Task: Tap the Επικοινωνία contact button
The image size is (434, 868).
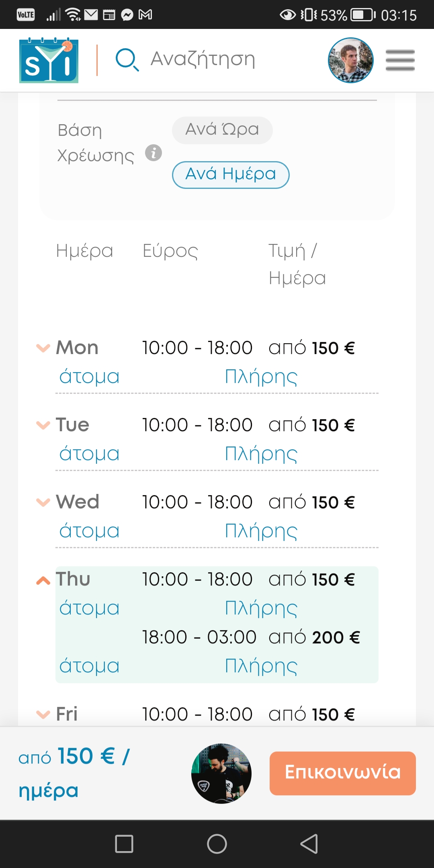Action: point(342,773)
